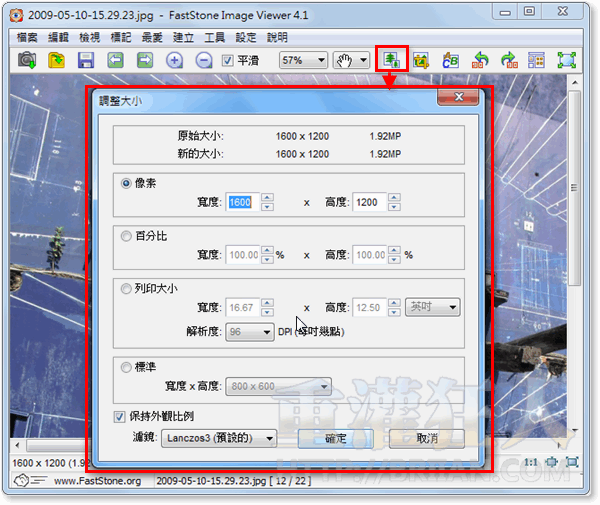
Task: Open the 工具 menu
Action: pyautogui.click(x=214, y=36)
